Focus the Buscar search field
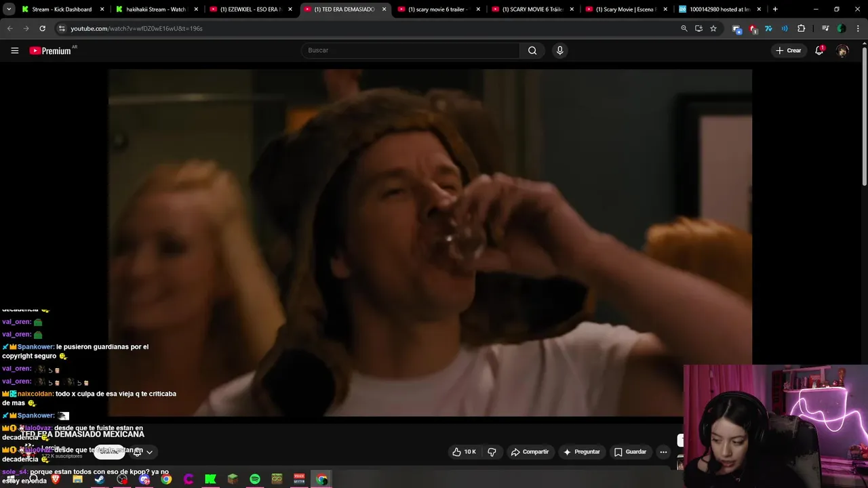Image resolution: width=868 pixels, height=488 pixels. (x=410, y=50)
